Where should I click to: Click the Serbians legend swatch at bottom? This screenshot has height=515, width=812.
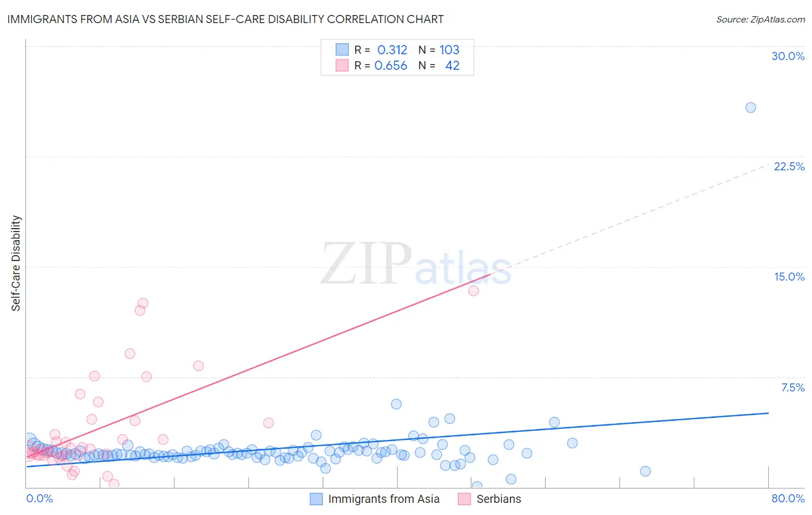(x=464, y=499)
